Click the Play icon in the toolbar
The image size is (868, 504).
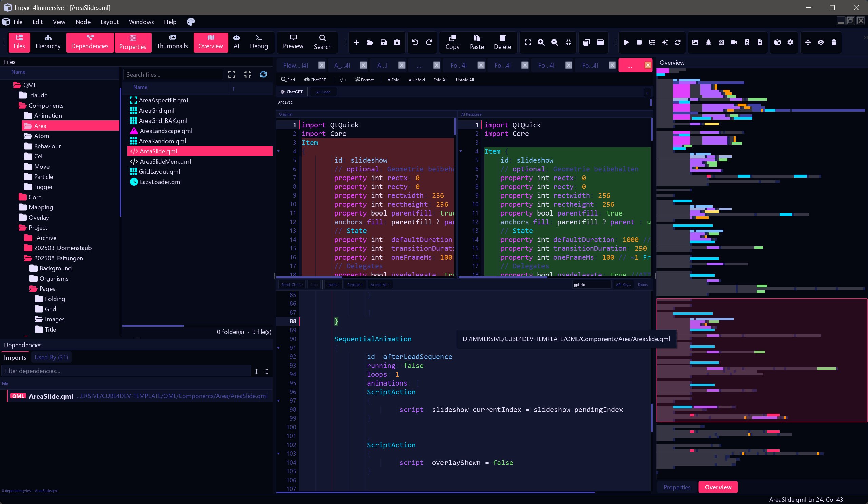[626, 42]
